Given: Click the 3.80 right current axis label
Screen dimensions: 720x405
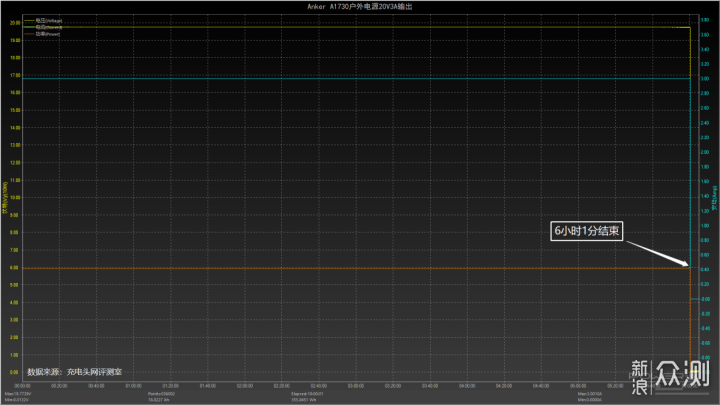Looking at the screenshot, I should click(704, 20).
